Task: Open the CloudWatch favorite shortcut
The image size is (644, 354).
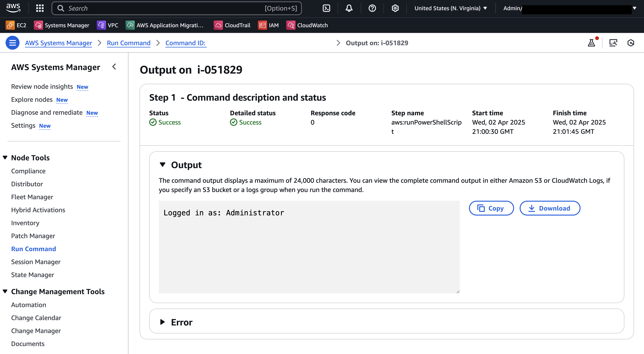Action: pyautogui.click(x=307, y=25)
